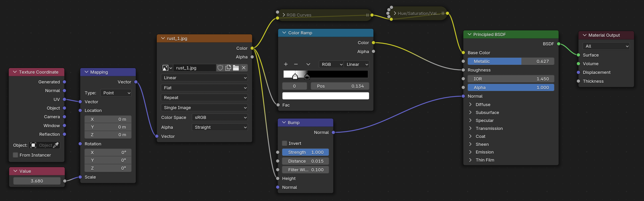Screen dimensions: 644x201
Task: Enable the Invert checkbox in Bump node
Action: pos(285,143)
